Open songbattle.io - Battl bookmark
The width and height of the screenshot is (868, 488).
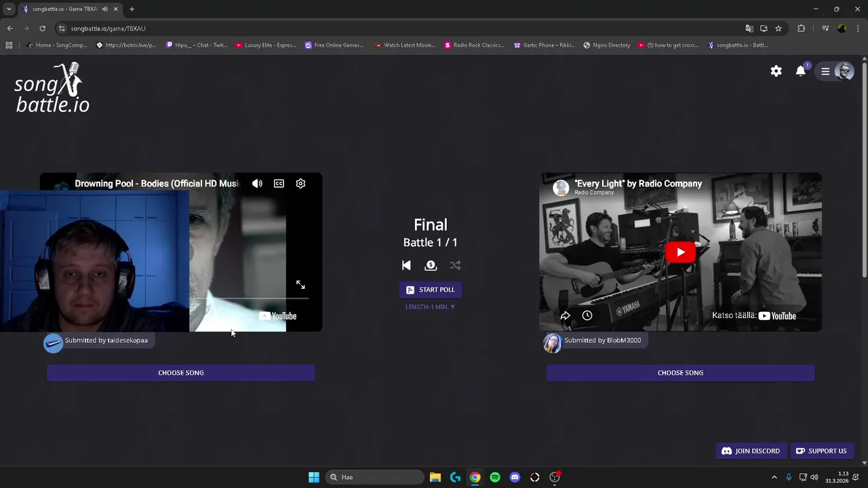point(738,45)
